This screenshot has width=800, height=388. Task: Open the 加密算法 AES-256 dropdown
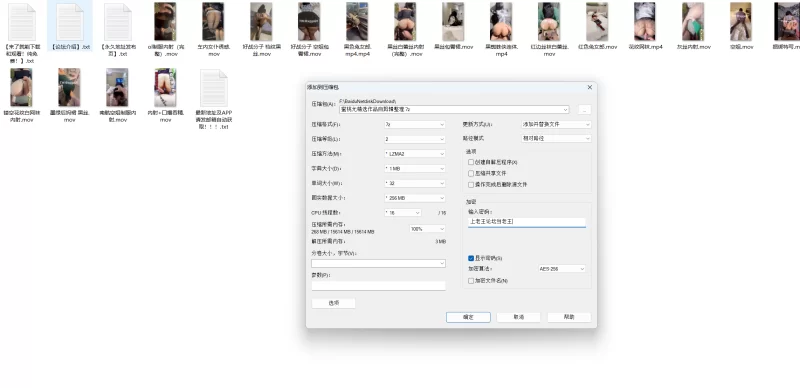pos(562,269)
